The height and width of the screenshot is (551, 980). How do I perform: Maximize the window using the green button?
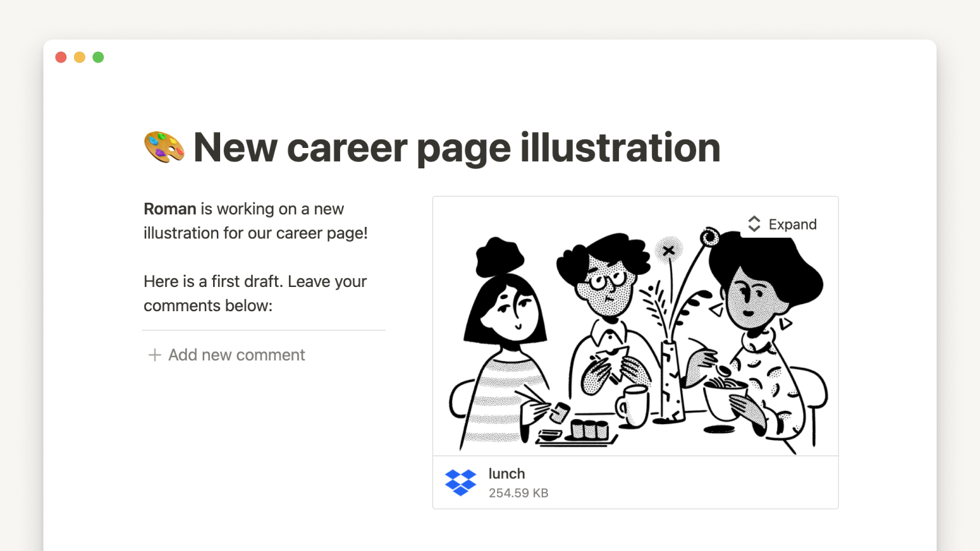pos(98,57)
